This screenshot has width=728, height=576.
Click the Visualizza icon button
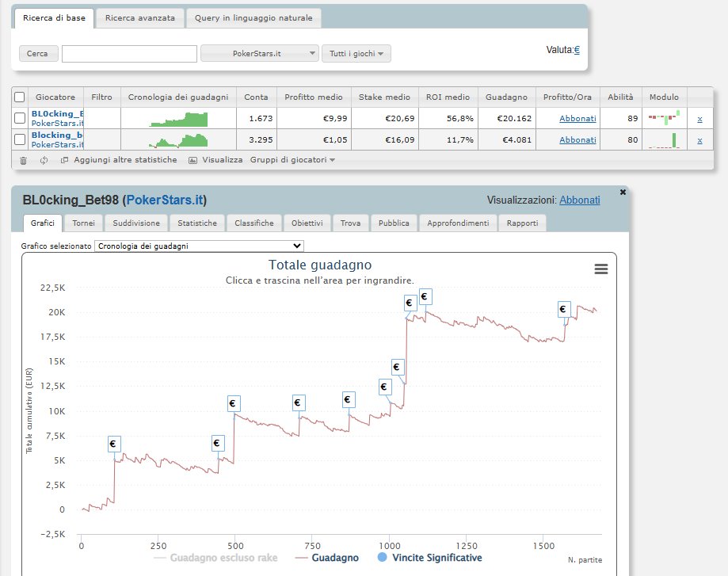pyautogui.click(x=193, y=160)
